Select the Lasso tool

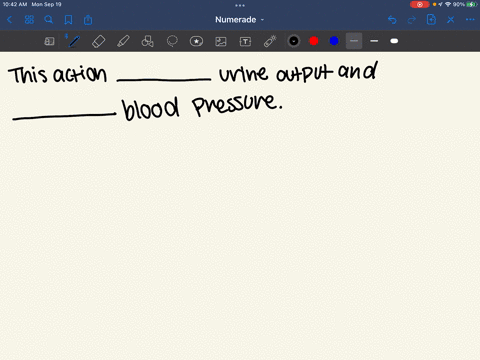coord(172,41)
